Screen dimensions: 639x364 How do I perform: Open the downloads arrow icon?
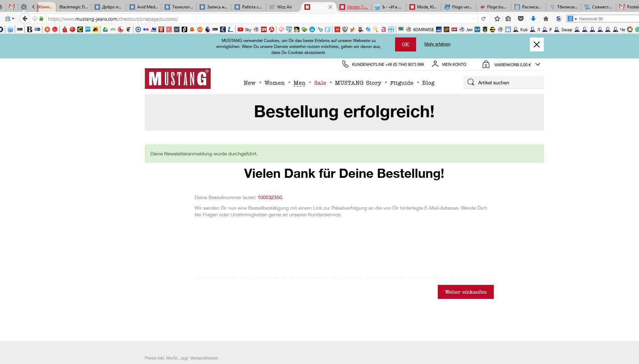tap(533, 19)
